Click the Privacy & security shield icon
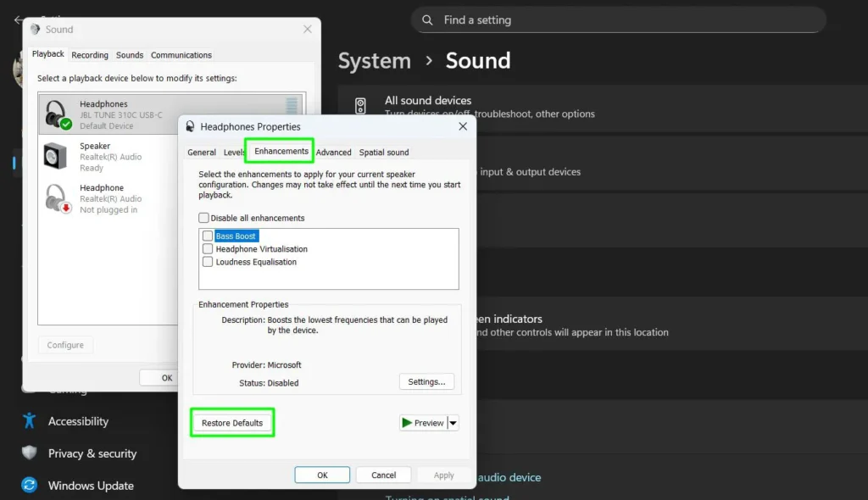Image resolution: width=868 pixels, height=500 pixels. point(28,453)
